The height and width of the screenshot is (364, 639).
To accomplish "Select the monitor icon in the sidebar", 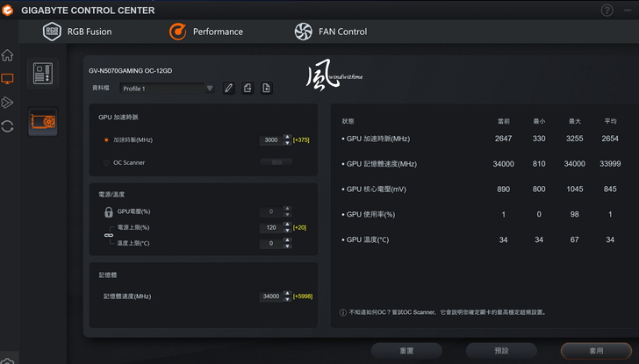I will pyautogui.click(x=8, y=79).
